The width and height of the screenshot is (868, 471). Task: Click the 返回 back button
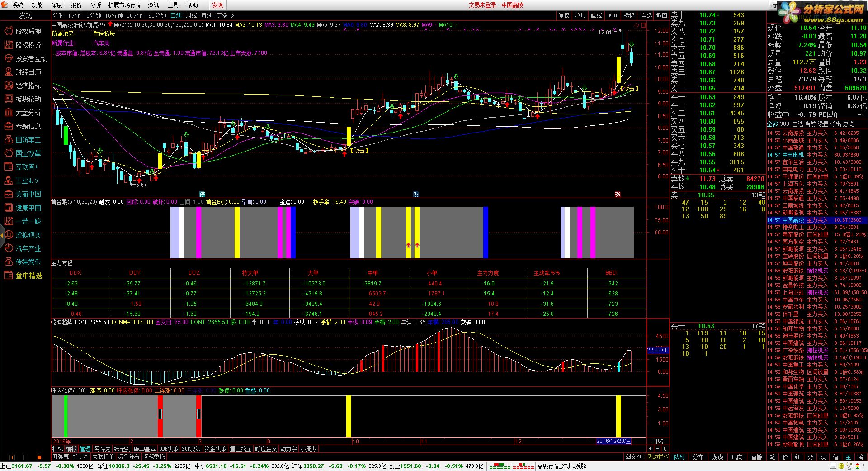661,15
